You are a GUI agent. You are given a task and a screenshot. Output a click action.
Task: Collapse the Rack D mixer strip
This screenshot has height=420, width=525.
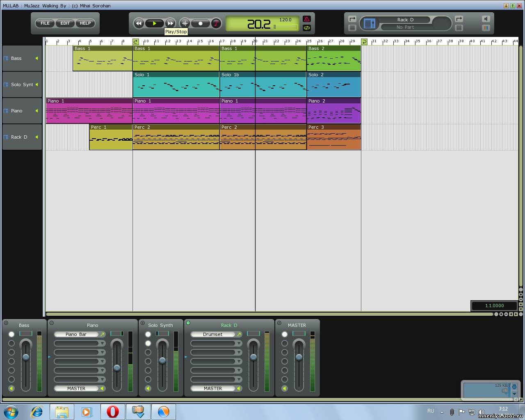click(188, 323)
